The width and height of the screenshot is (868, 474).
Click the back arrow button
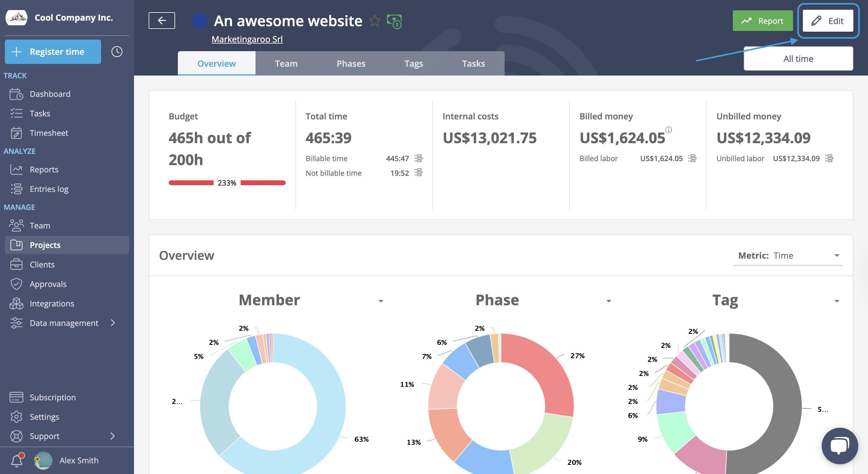pyautogui.click(x=162, y=21)
